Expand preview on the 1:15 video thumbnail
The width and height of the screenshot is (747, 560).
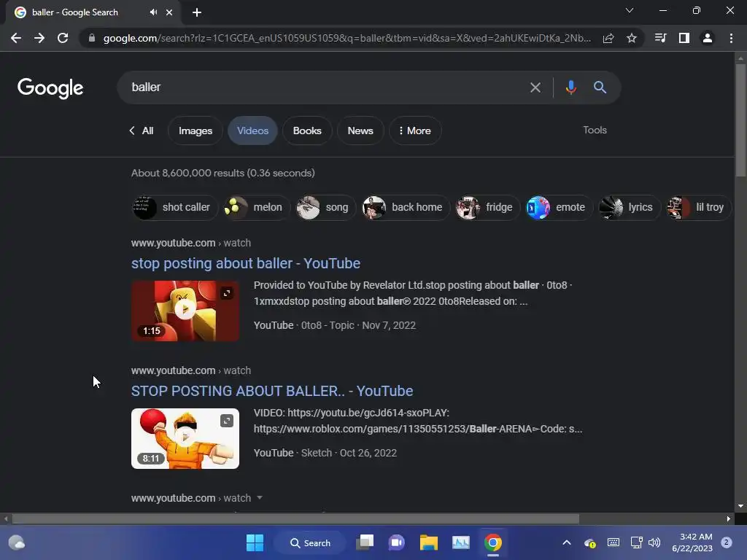click(x=227, y=293)
